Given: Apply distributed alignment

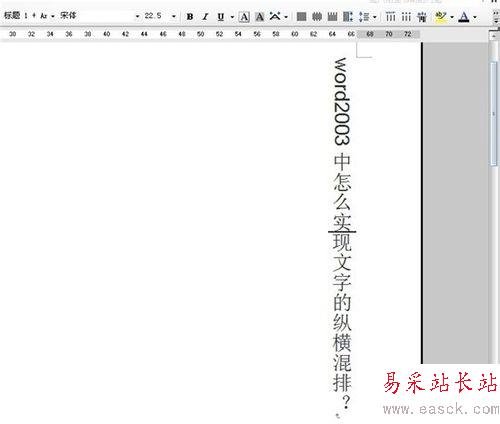Looking at the screenshot, I should [348, 16].
